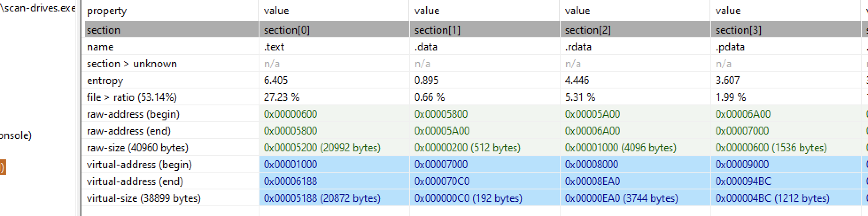Select raw begin address 0x00000600
Image resolution: width=868 pixels, height=216 pixels.
point(291,114)
